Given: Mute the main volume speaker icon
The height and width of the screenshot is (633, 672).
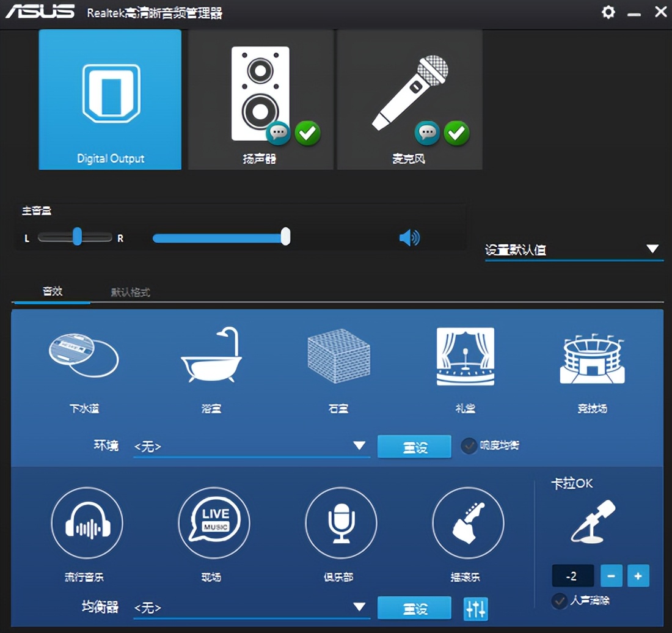Looking at the screenshot, I should (408, 238).
